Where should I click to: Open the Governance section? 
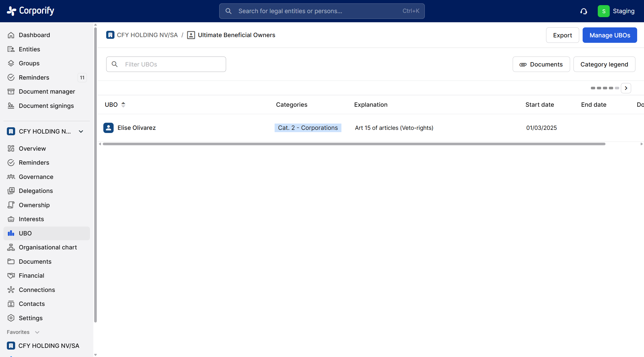click(36, 177)
